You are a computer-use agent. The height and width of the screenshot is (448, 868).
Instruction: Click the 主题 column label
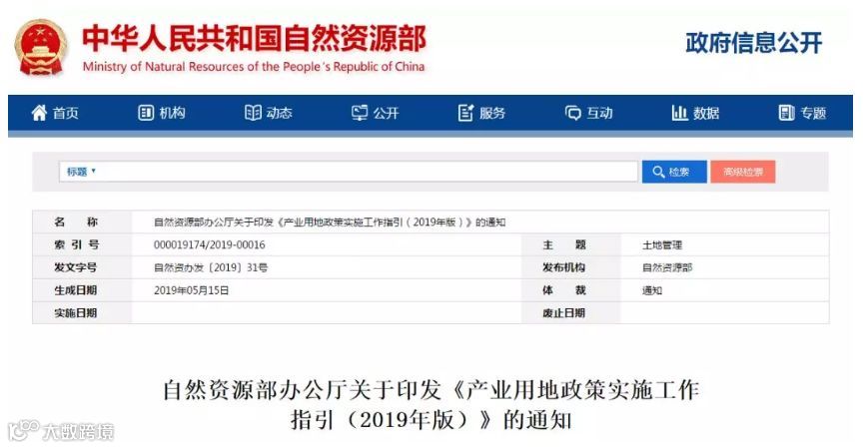(564, 245)
